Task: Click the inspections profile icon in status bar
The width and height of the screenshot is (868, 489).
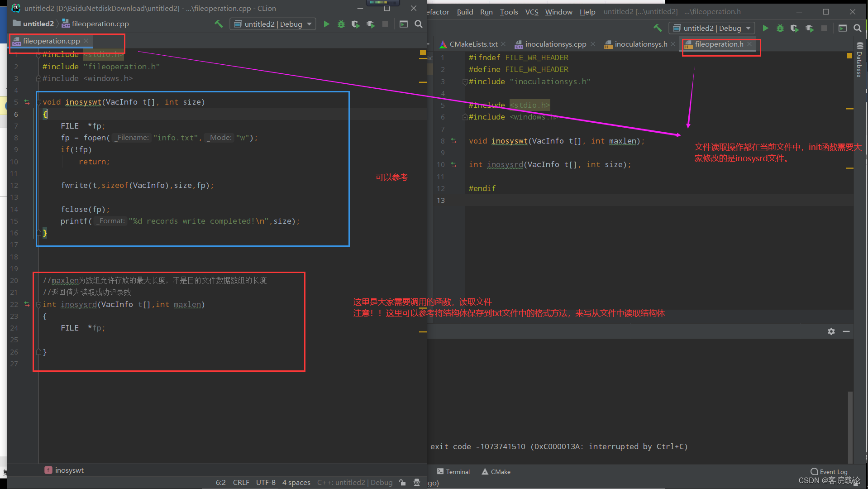Action: point(417,483)
